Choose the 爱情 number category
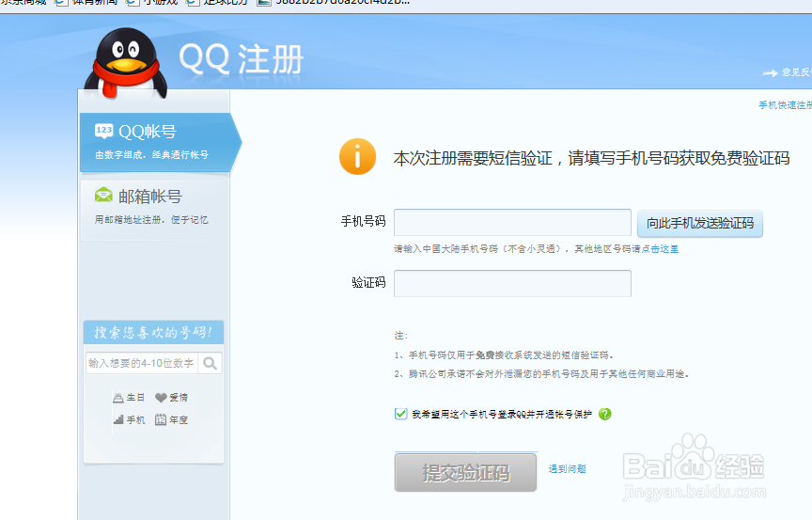Viewport: 812px width, 520px height. coord(171,397)
